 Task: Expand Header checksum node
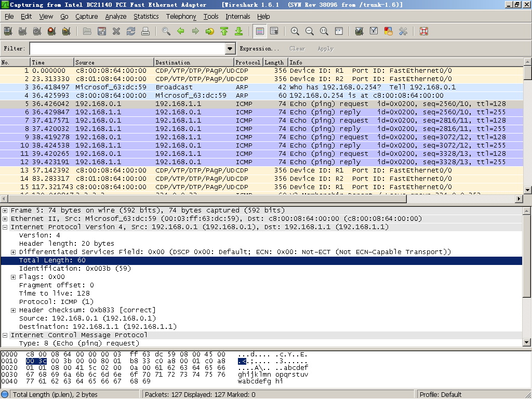13,311
